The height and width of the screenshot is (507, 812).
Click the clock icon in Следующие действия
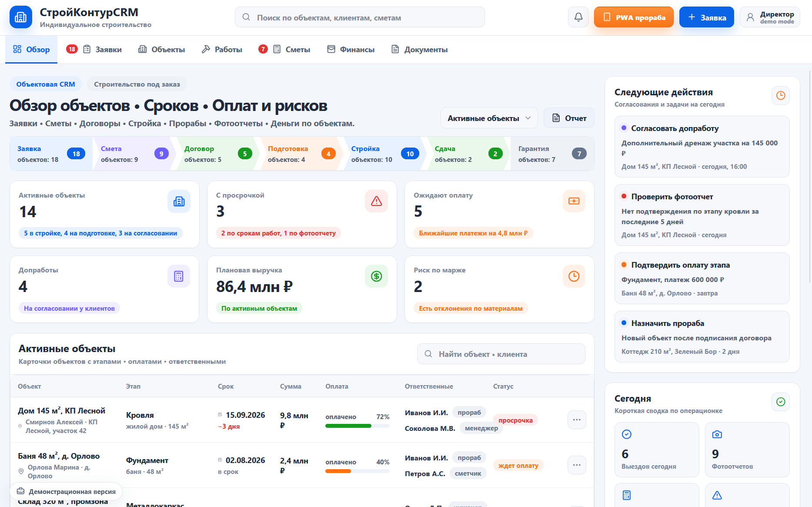click(x=781, y=95)
